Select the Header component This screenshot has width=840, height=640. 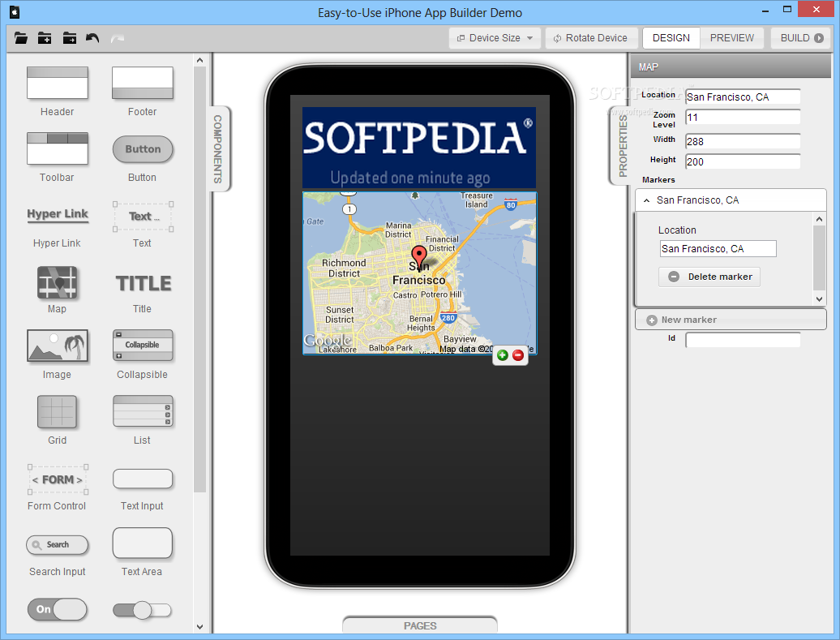point(58,91)
